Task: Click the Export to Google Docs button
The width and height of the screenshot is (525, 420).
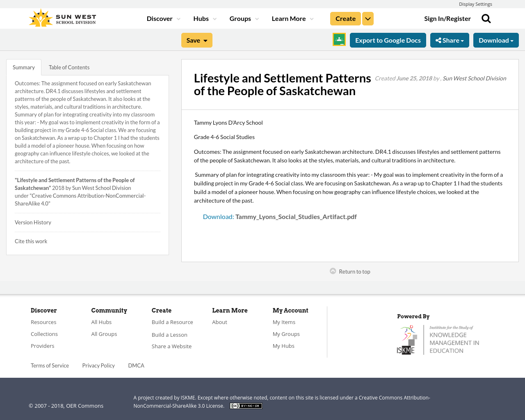Action: tap(388, 39)
